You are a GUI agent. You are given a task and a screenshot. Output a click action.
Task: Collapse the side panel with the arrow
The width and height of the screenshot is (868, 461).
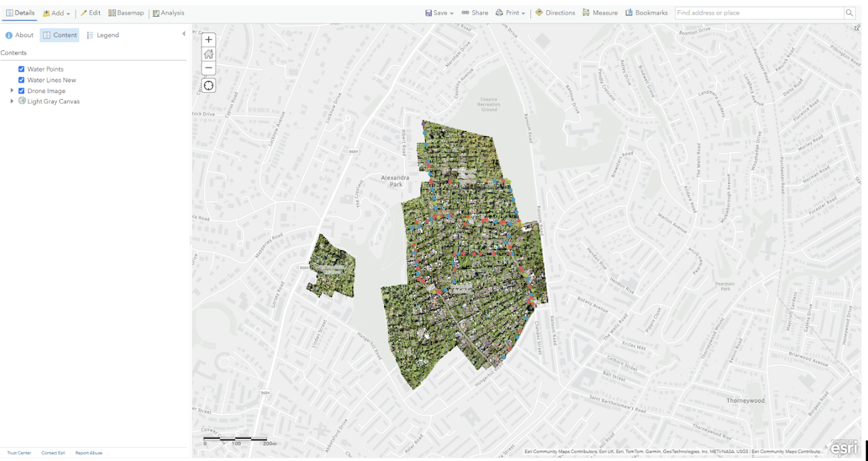pyautogui.click(x=184, y=34)
